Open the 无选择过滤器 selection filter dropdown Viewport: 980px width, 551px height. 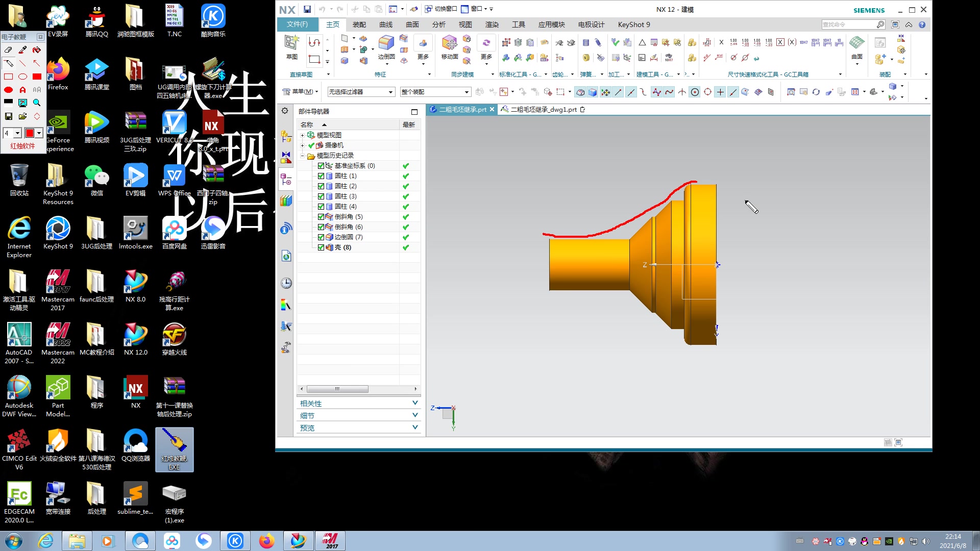click(390, 92)
